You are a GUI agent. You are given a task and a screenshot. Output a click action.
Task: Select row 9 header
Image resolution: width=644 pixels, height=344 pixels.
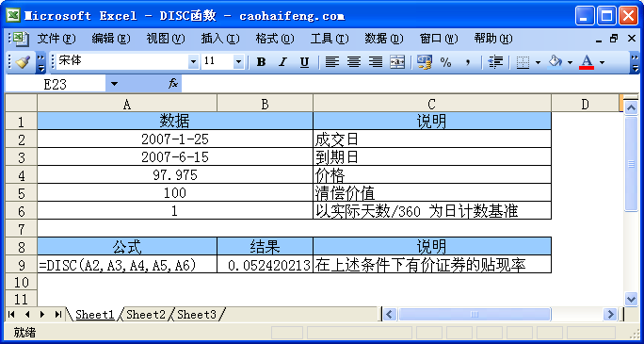click(22, 264)
